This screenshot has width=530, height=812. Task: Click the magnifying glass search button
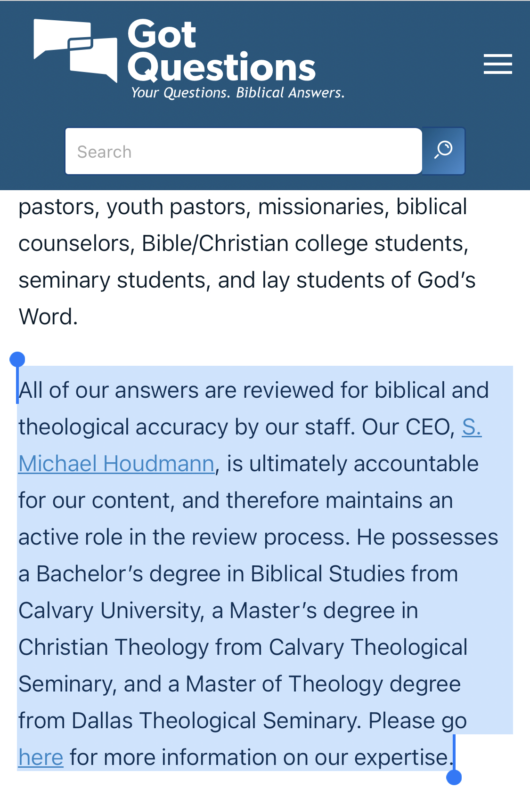tap(443, 151)
